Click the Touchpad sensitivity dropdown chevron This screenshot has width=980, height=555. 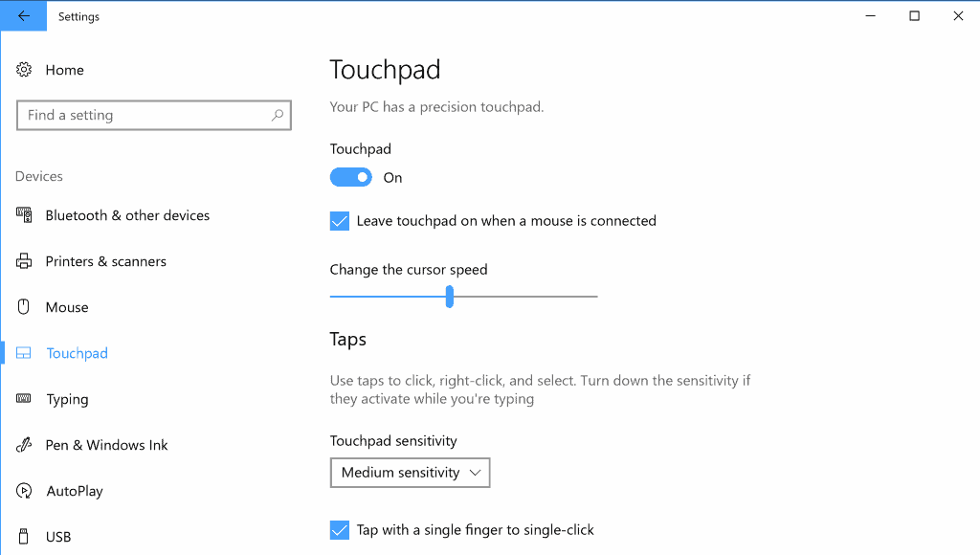[475, 473]
